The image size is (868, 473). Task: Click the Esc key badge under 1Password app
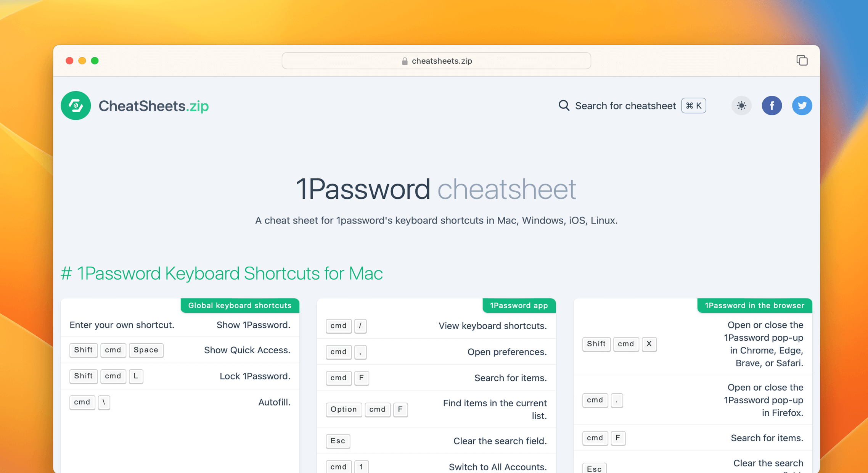[x=338, y=441]
